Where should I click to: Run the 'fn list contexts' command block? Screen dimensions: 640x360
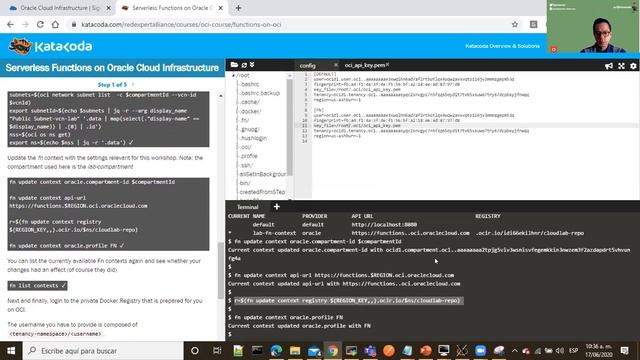pyautogui.click(x=38, y=286)
